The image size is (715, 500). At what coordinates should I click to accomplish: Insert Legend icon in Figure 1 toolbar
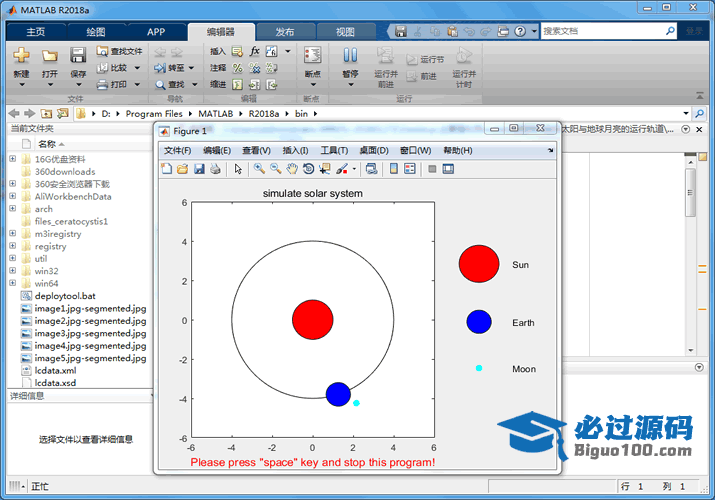point(410,169)
